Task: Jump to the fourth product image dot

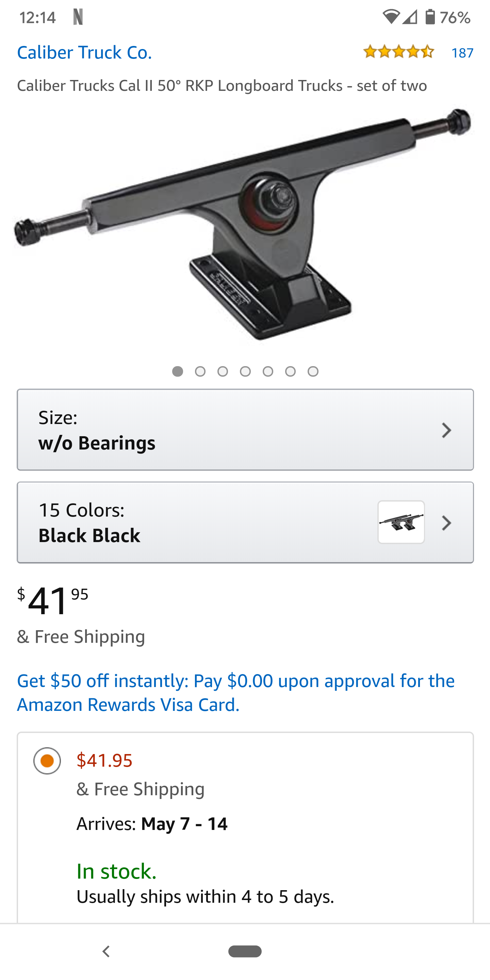Action: [x=245, y=371]
